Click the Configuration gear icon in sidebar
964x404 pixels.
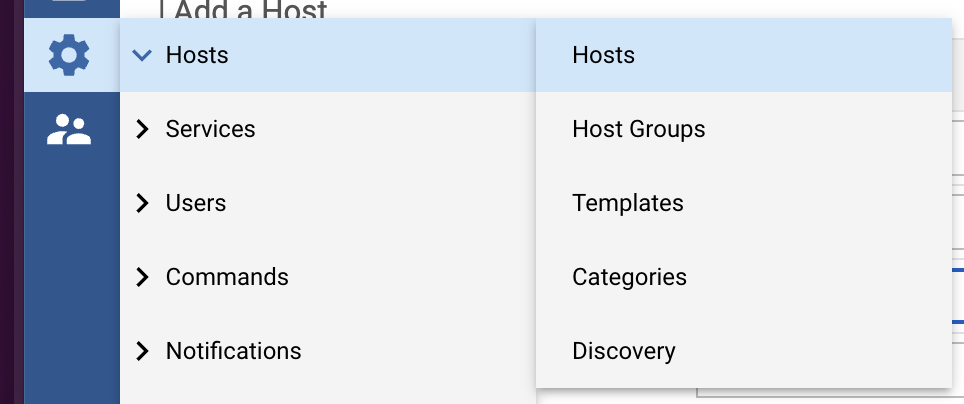(69, 55)
